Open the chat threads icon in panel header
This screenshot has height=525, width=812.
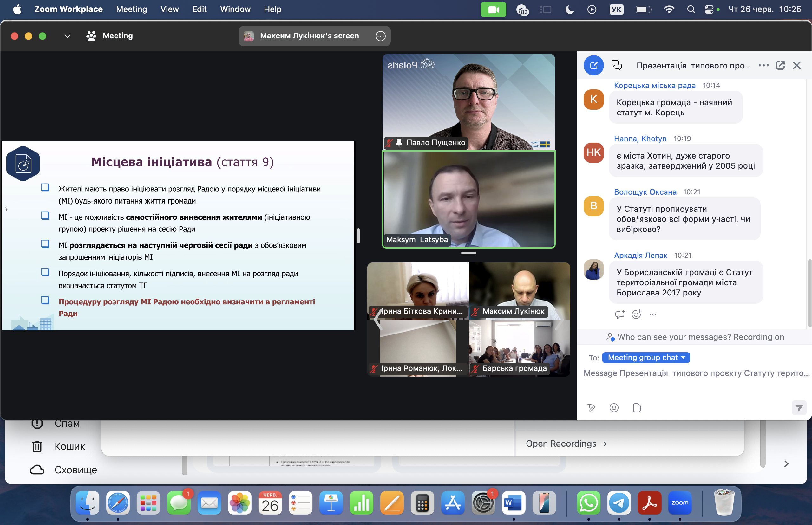tap(616, 65)
